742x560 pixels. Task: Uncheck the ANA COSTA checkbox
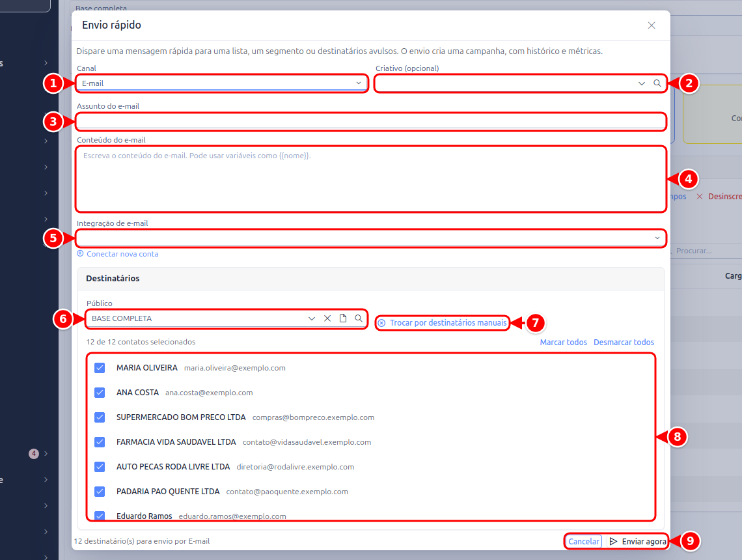[100, 393]
